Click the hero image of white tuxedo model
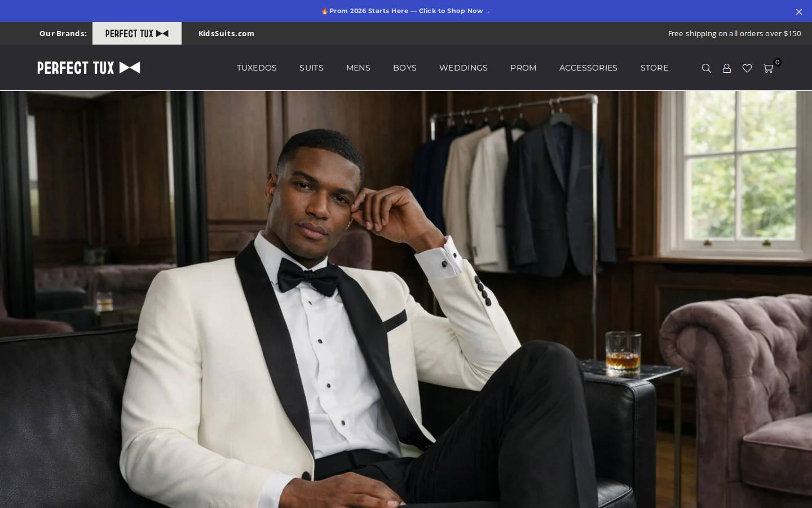The height and width of the screenshot is (508, 812). (406, 299)
